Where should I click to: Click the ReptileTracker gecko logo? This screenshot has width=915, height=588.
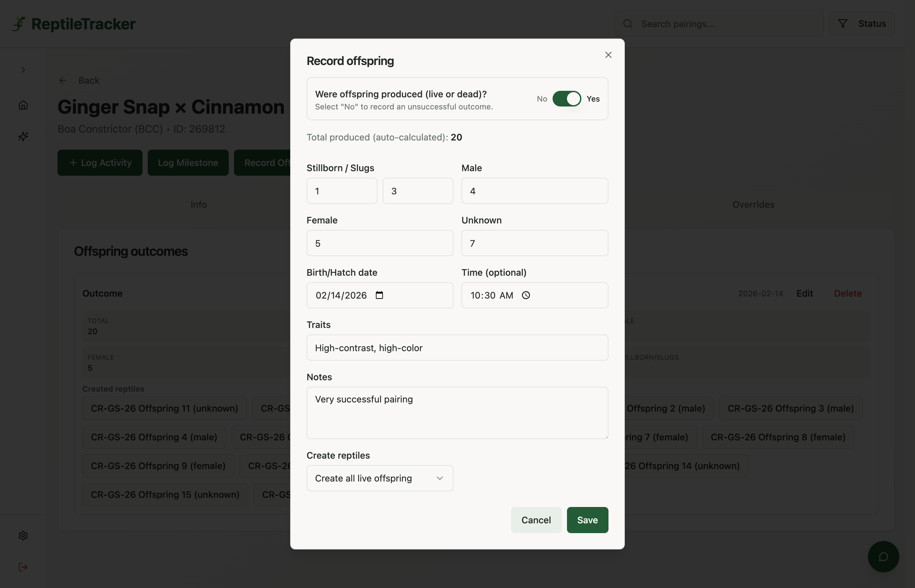coord(19,24)
